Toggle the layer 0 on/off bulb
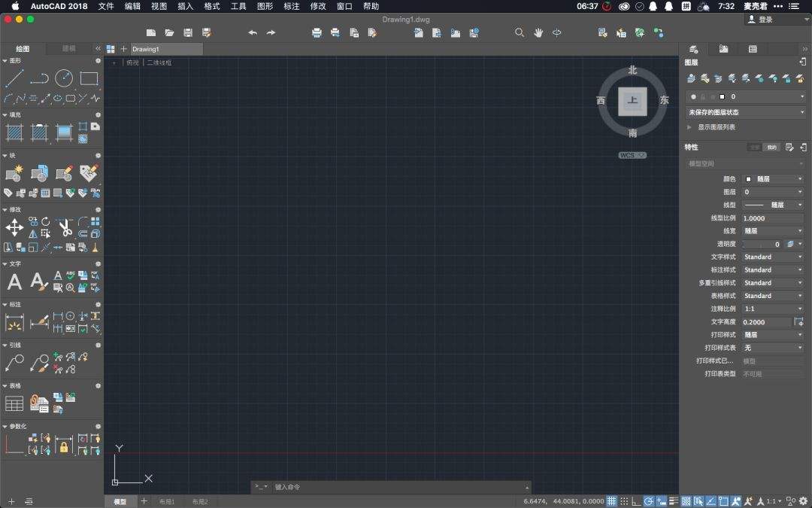 [x=693, y=97]
